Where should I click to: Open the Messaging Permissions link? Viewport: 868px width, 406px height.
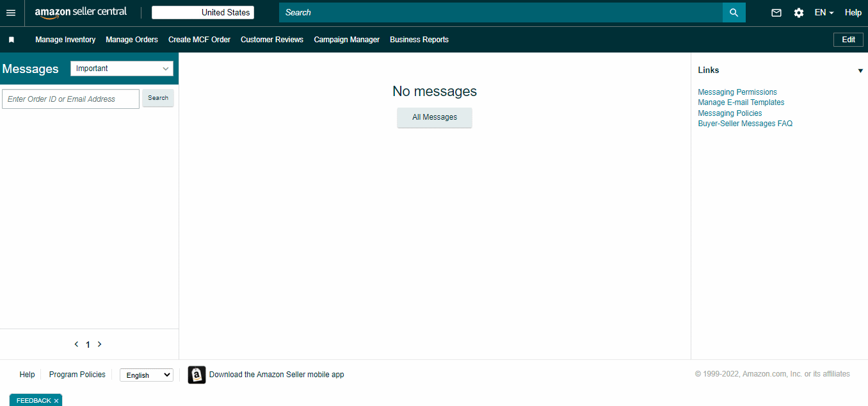(x=737, y=92)
